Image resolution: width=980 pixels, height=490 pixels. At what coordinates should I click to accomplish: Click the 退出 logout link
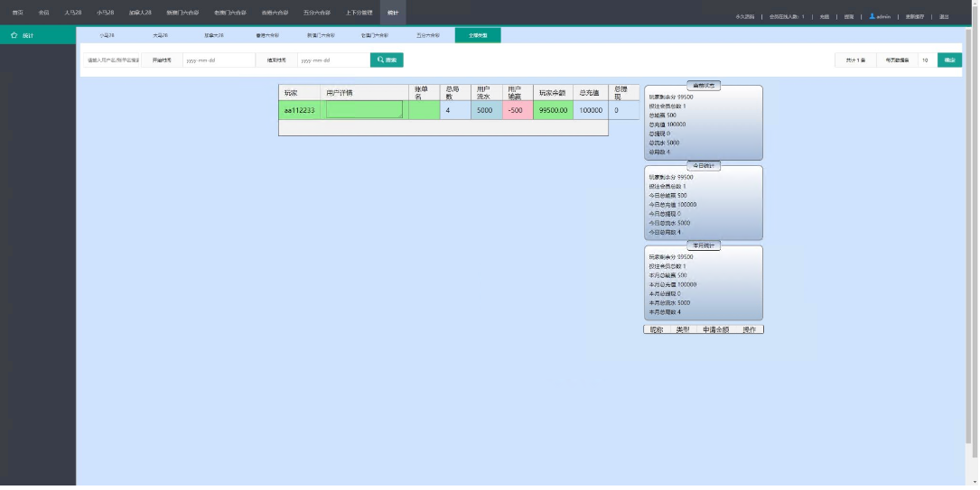point(944,16)
